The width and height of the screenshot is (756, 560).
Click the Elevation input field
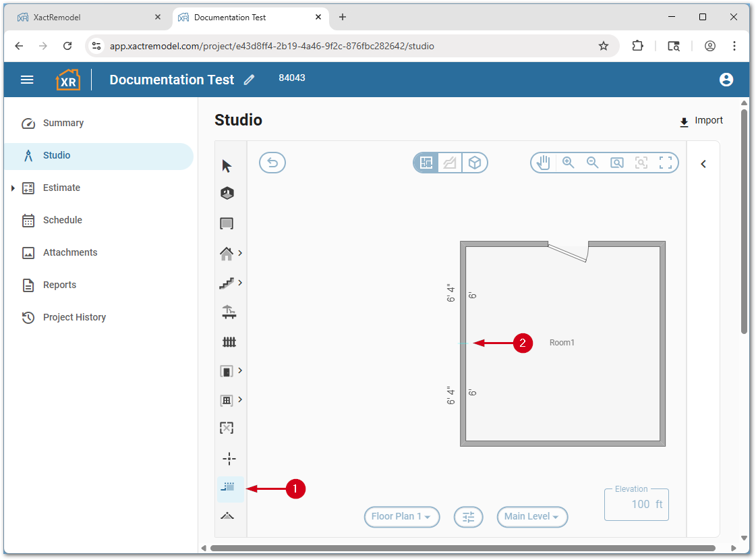(636, 505)
